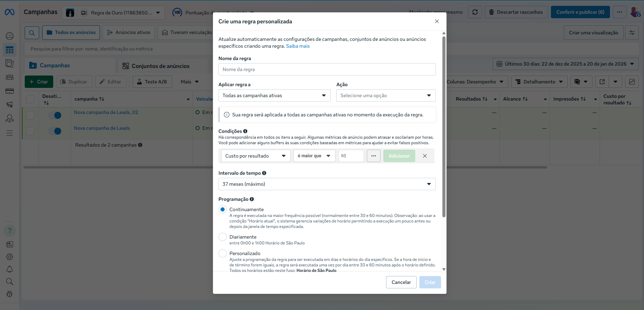Open the search magnifier in filter bar

point(32,33)
